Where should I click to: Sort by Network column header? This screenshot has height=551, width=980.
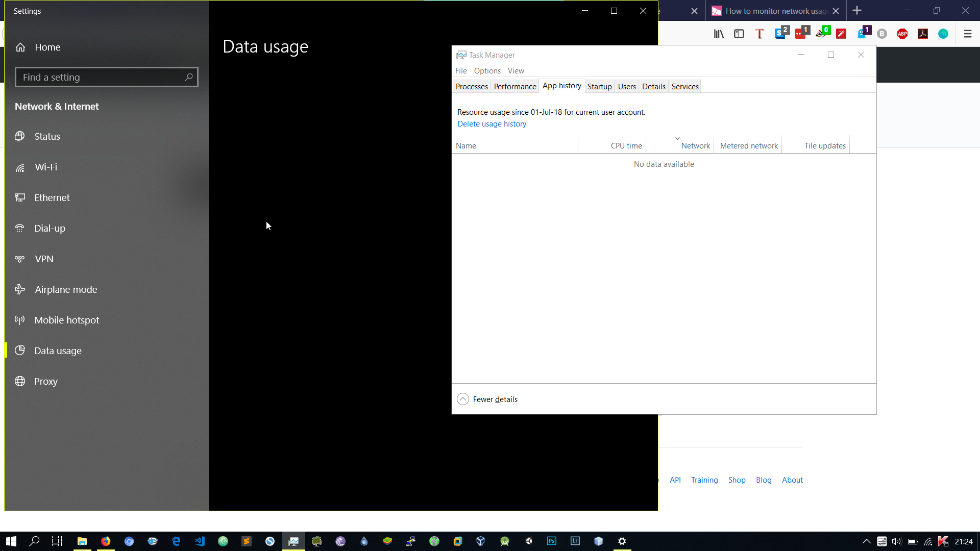coord(695,145)
